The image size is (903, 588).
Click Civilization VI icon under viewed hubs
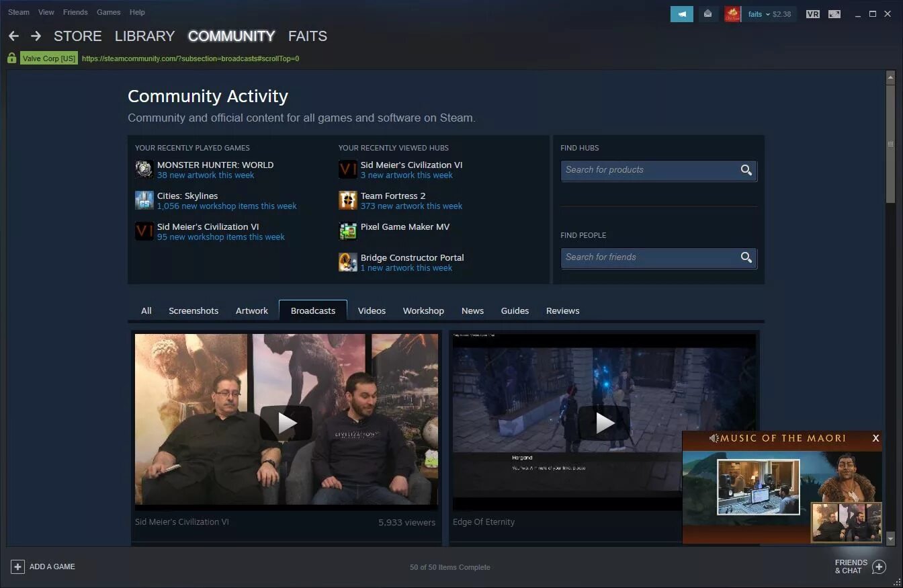coord(347,169)
